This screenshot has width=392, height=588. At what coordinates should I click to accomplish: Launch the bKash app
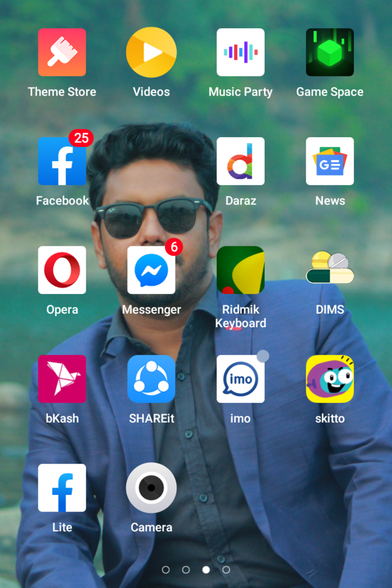point(62,379)
